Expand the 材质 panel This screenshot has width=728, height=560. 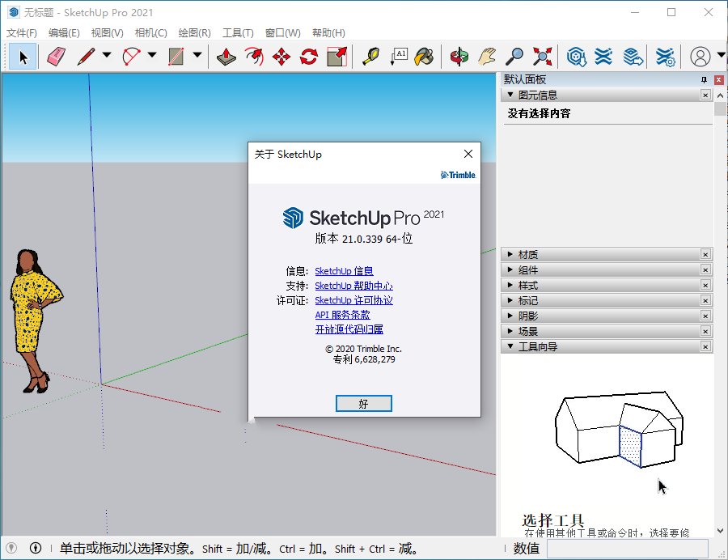point(510,254)
